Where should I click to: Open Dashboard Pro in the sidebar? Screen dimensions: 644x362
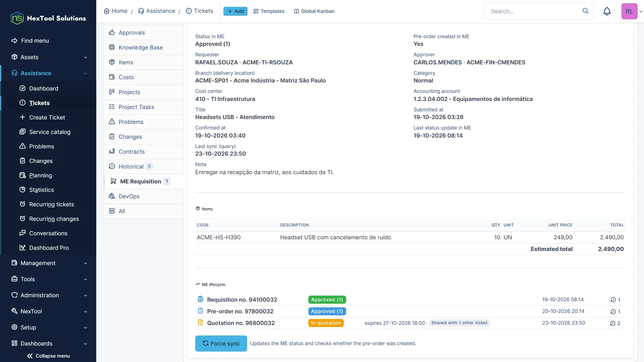point(48,248)
